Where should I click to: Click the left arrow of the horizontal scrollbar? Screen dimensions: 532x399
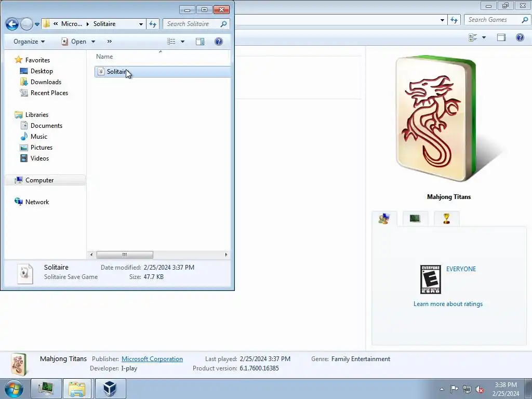tap(91, 255)
